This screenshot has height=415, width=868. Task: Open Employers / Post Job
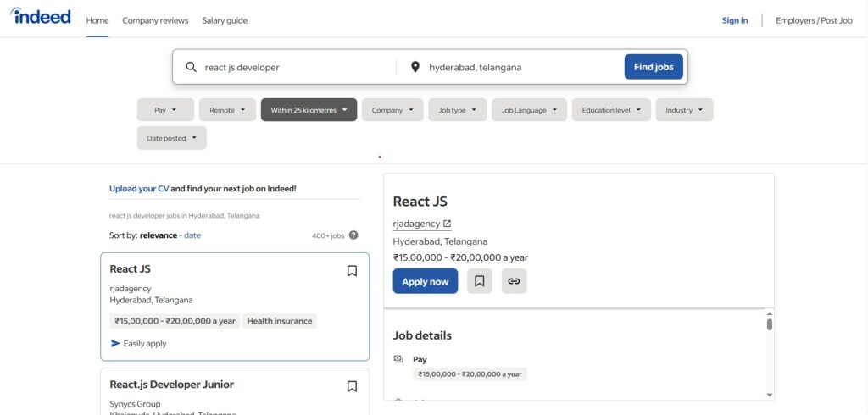814,20
